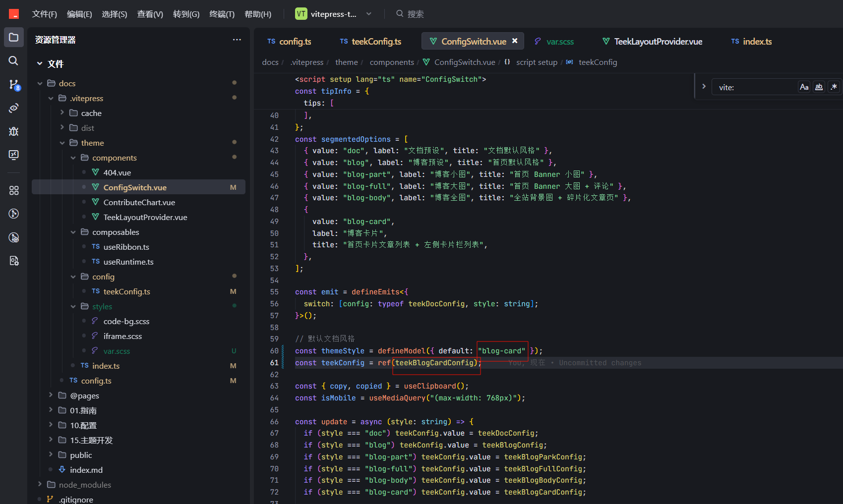This screenshot has width=843, height=504.
Task: Click the .vitepress breadcrumb segment
Action: tap(306, 62)
